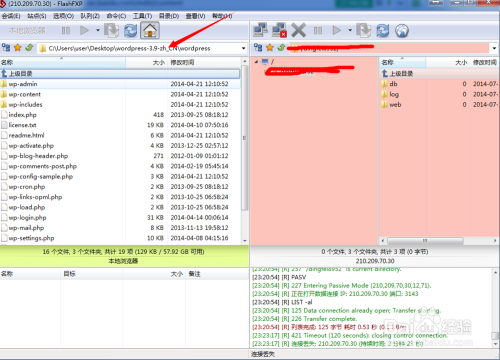
Task: Click the remote file list horizontal scrollbar
Action: (425, 240)
